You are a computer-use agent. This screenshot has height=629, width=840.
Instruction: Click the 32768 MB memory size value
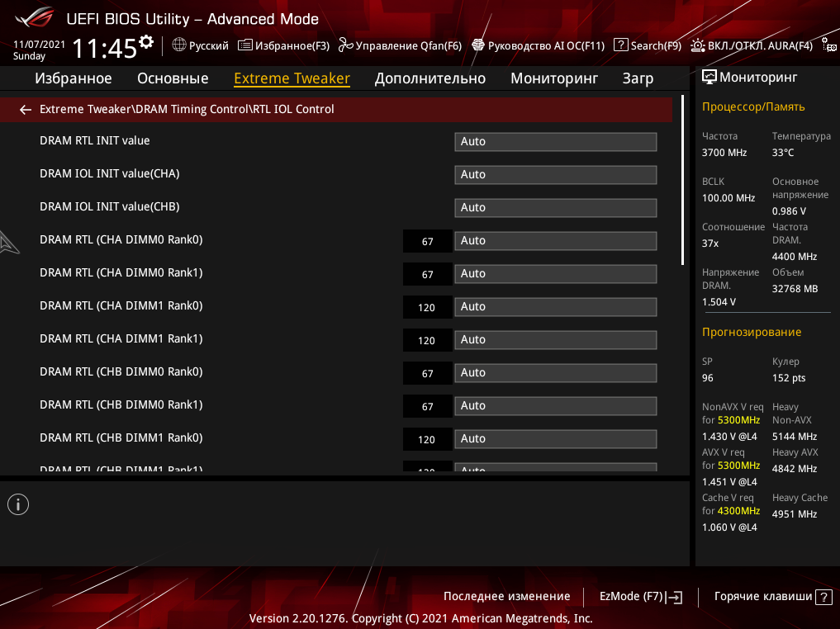click(795, 289)
